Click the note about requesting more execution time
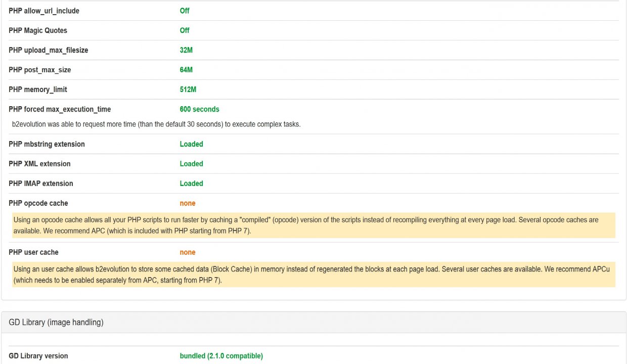627x364 pixels. point(156,124)
